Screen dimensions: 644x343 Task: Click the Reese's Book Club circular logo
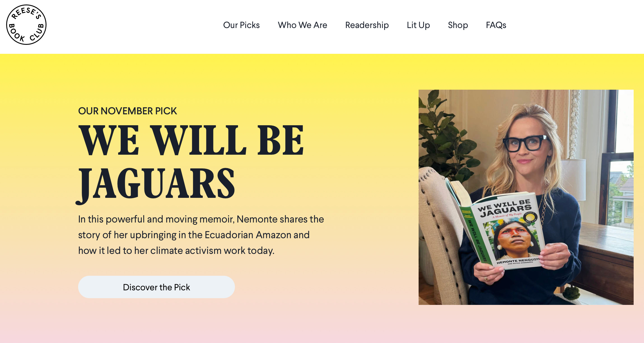26,25
